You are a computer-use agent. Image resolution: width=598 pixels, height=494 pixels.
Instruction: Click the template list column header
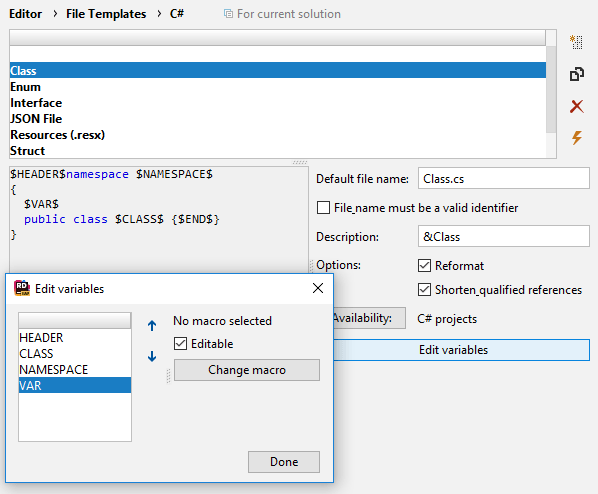(x=278, y=38)
